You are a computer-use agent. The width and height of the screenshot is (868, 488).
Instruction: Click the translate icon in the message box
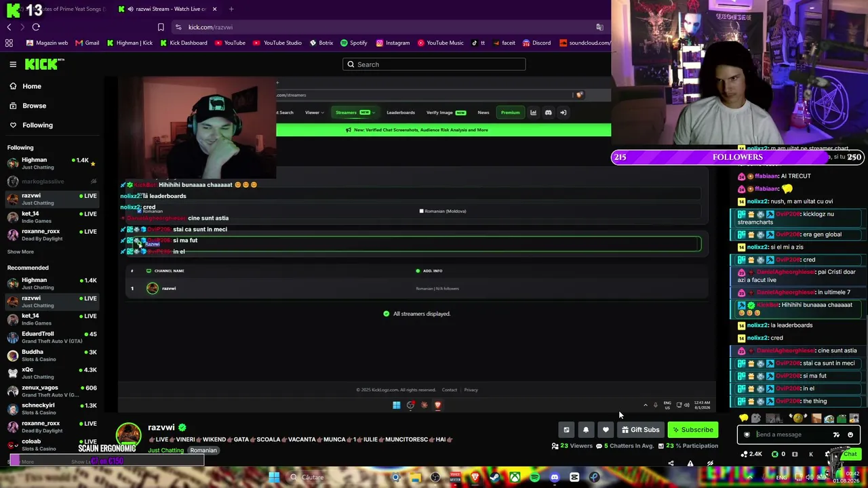click(836, 435)
